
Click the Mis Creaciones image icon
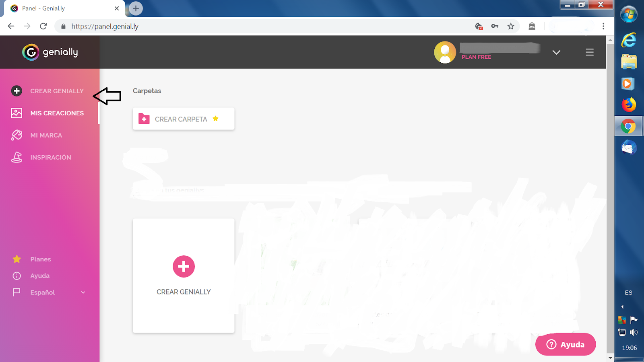[x=17, y=113]
